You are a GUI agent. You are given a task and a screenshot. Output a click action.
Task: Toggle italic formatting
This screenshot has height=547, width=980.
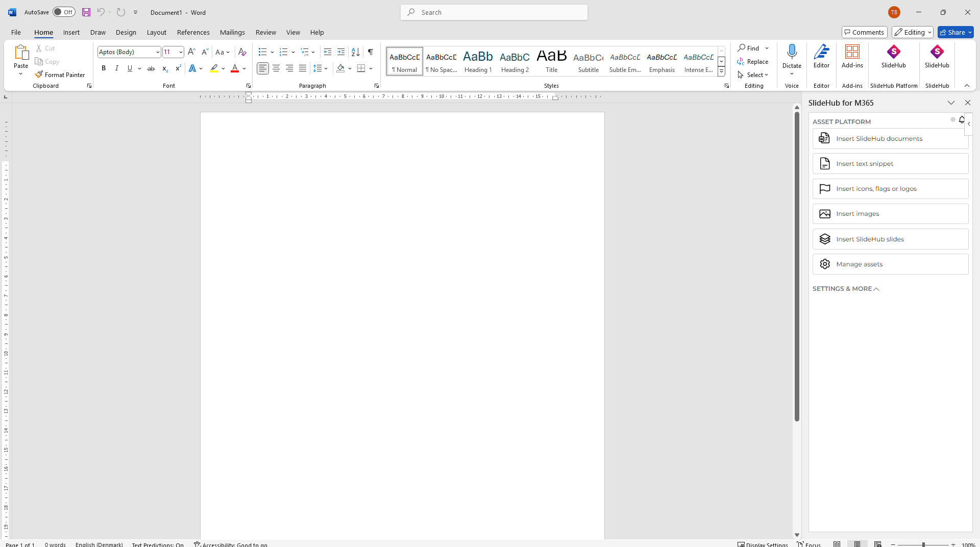pos(117,68)
